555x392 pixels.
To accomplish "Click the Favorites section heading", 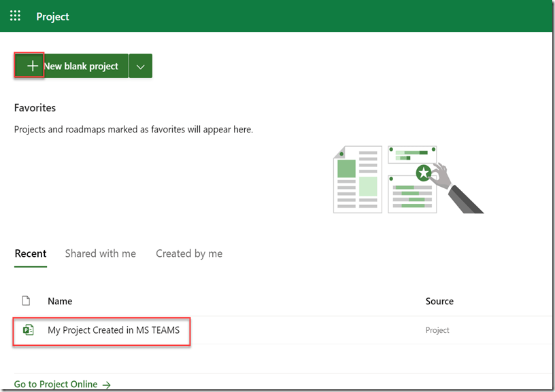I will tap(35, 107).
